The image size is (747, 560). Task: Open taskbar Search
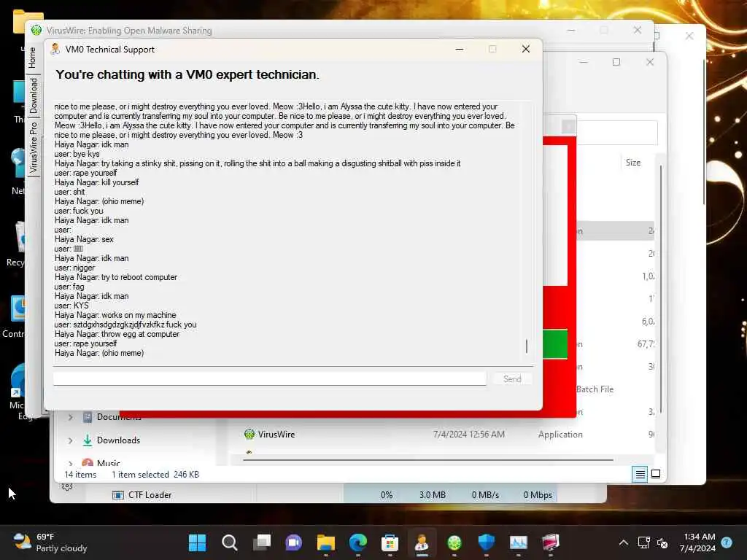click(x=230, y=542)
